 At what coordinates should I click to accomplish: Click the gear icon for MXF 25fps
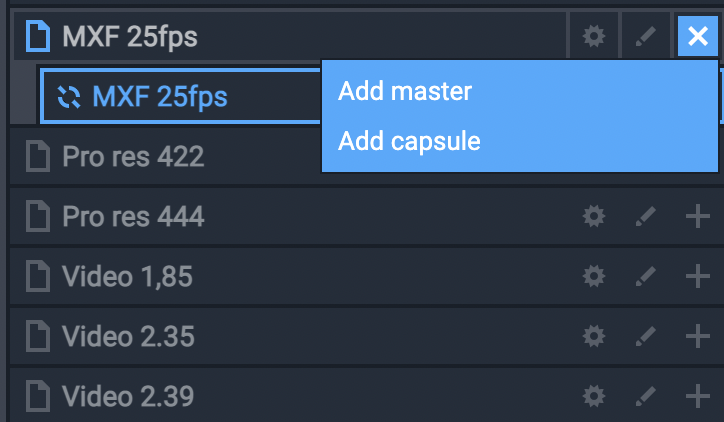pyautogui.click(x=594, y=38)
